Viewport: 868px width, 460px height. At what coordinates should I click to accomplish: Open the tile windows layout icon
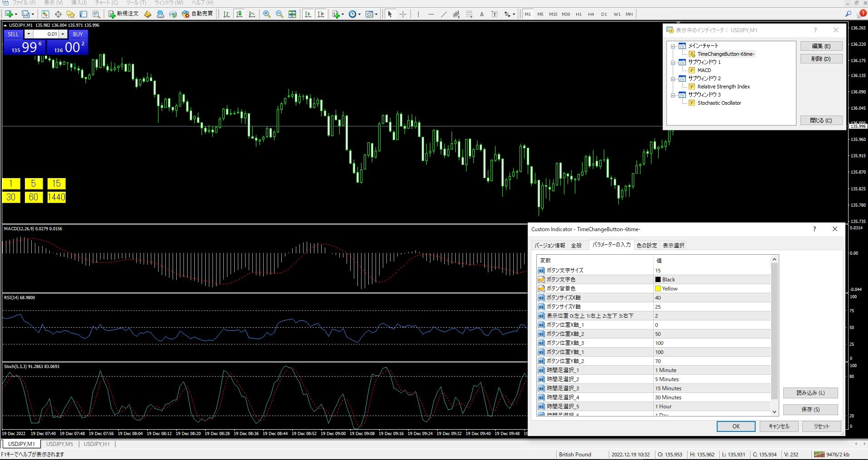[292, 14]
